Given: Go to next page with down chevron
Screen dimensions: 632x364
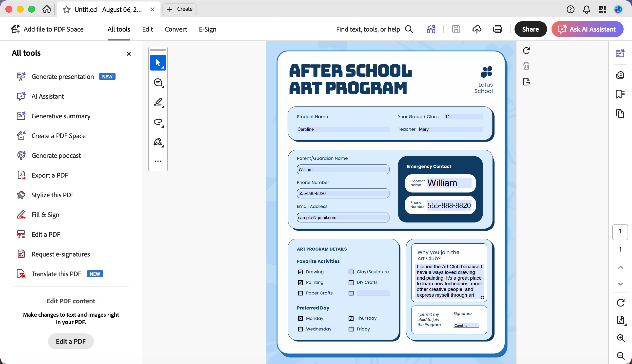Looking at the screenshot, I should pyautogui.click(x=620, y=284).
